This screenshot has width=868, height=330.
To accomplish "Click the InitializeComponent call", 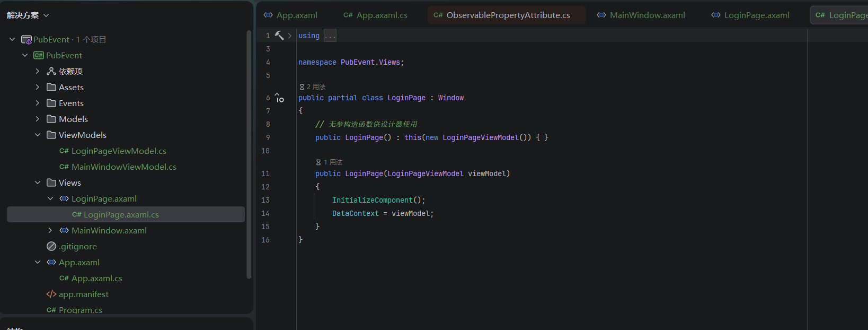I will click(373, 200).
